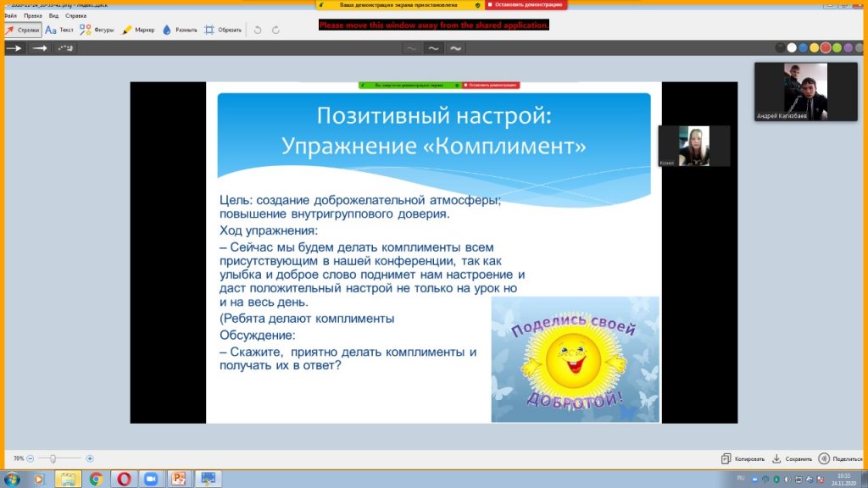Click the zoom slider handle

[x=53, y=458]
